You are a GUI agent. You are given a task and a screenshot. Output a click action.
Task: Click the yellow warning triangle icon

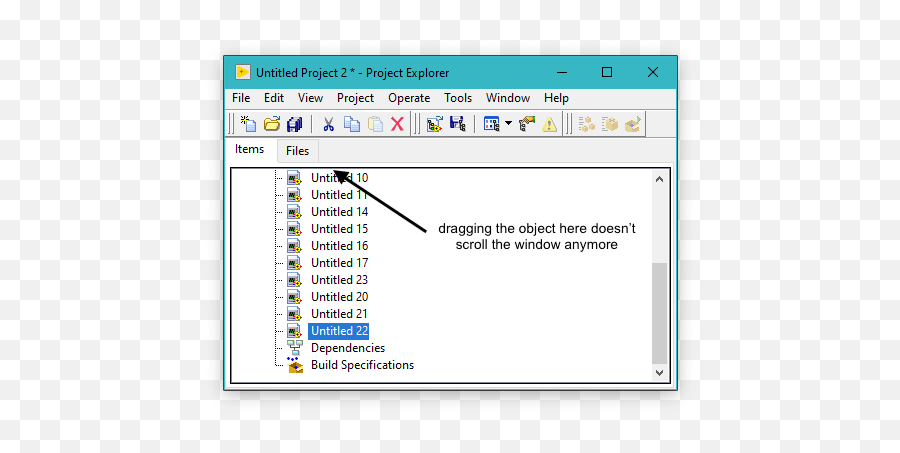tap(549, 124)
